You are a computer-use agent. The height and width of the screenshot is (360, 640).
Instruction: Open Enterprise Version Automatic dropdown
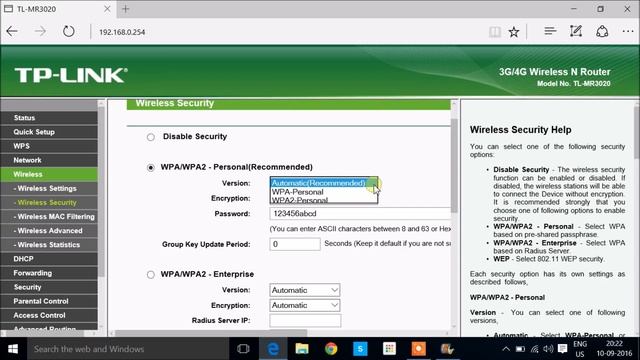click(304, 290)
